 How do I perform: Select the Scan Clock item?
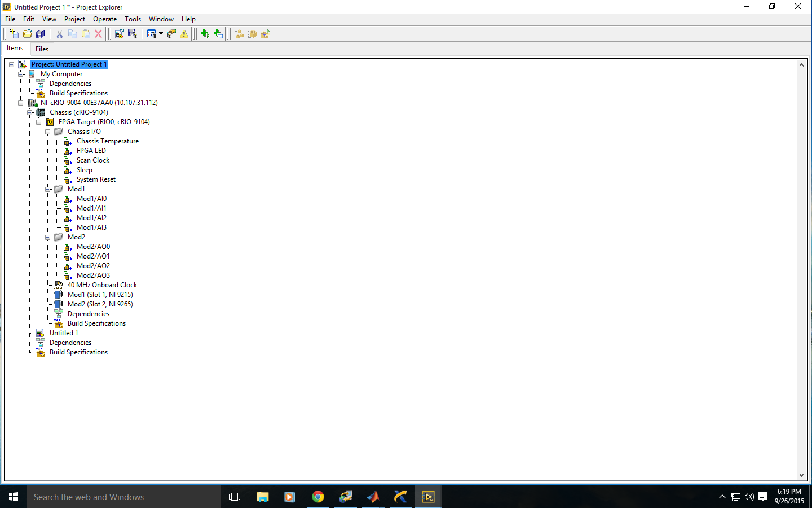[x=93, y=160]
